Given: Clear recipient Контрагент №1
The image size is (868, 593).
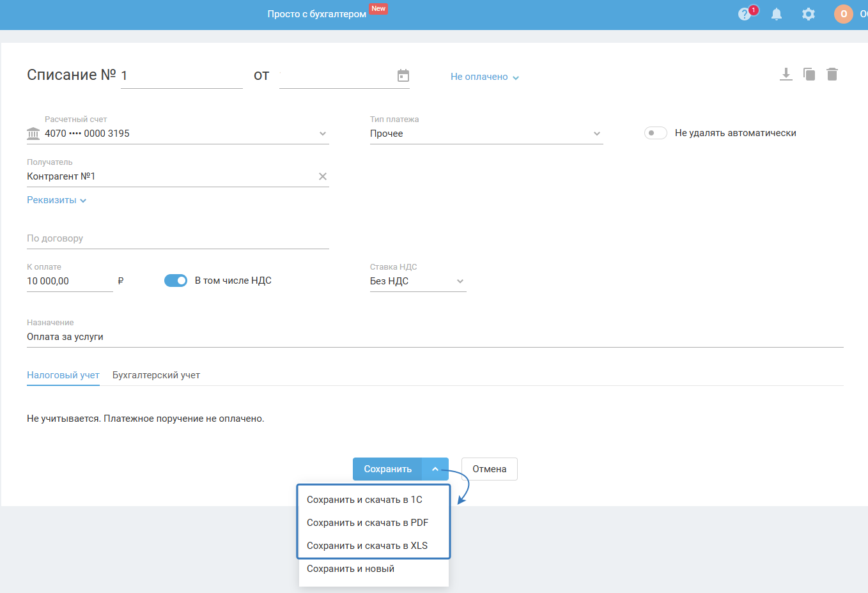Looking at the screenshot, I should [323, 176].
